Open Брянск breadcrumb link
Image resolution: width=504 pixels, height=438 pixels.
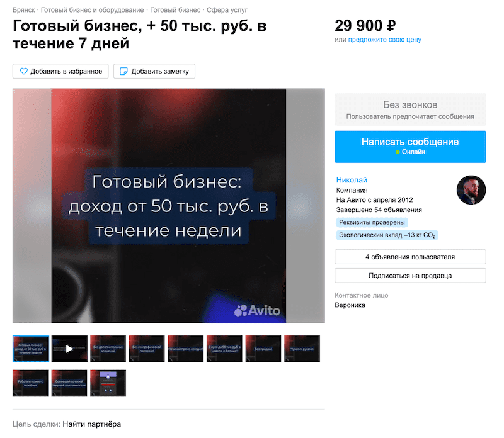click(x=23, y=10)
